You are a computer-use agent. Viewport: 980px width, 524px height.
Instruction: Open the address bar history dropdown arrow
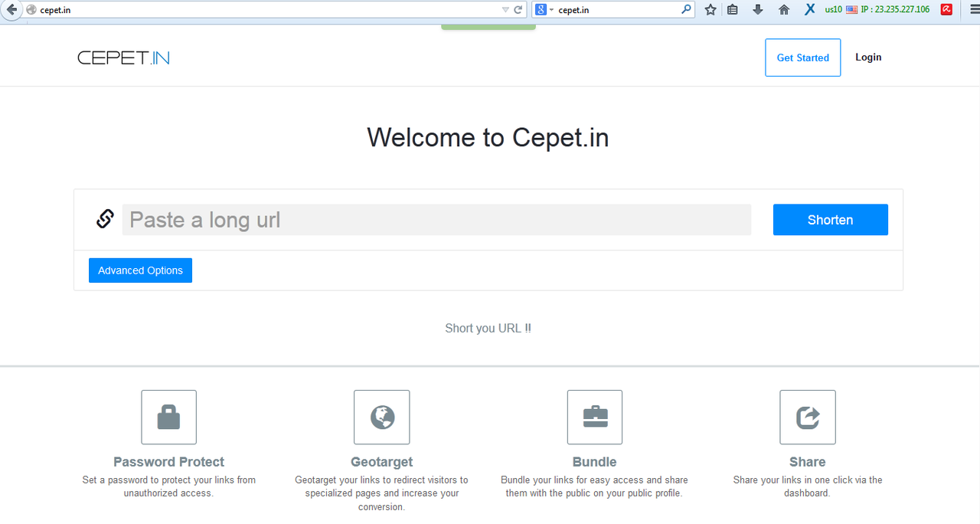point(505,10)
